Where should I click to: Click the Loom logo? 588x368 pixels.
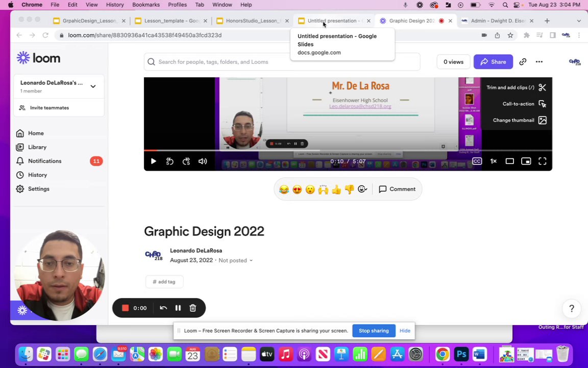[38, 58]
